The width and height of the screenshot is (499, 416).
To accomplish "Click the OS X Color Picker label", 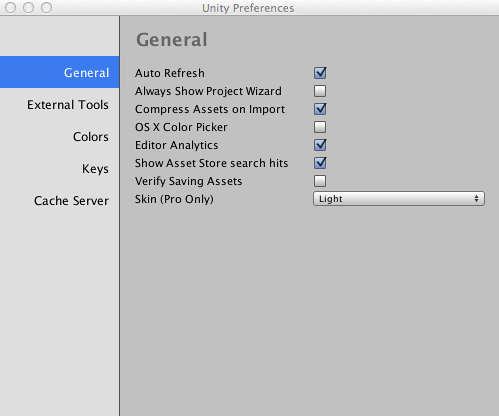I will (x=181, y=127).
